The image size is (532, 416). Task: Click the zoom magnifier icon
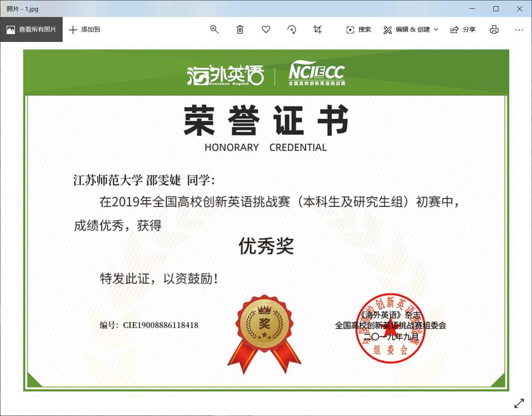(x=214, y=29)
